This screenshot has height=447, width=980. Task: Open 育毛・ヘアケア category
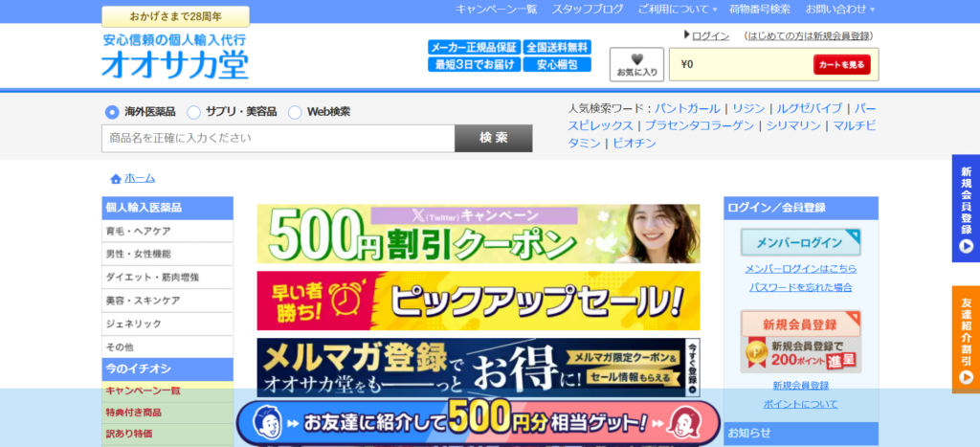[x=167, y=232]
